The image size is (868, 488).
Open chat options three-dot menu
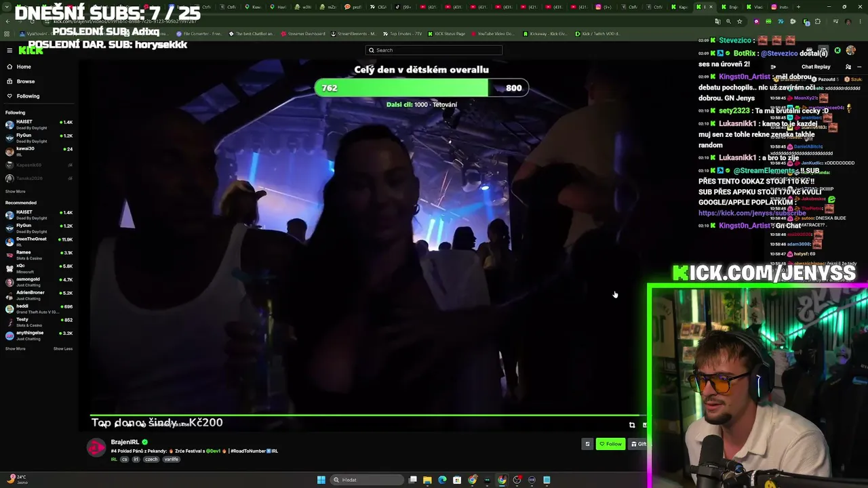point(859,67)
